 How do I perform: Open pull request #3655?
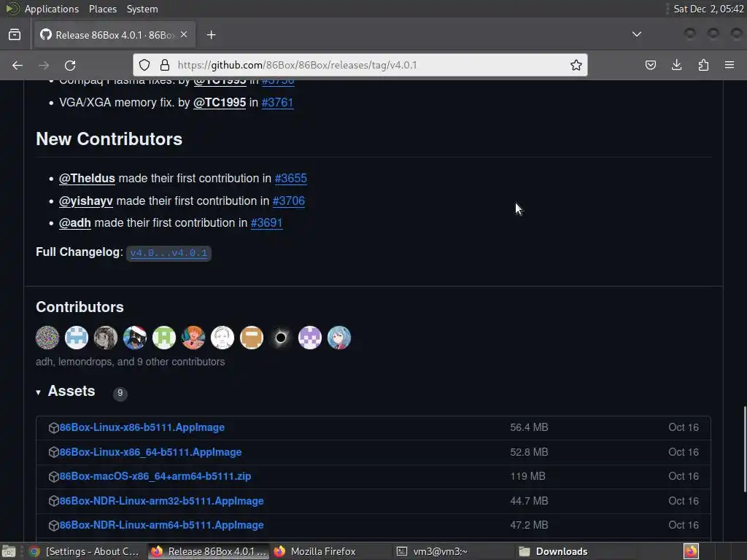pos(290,178)
